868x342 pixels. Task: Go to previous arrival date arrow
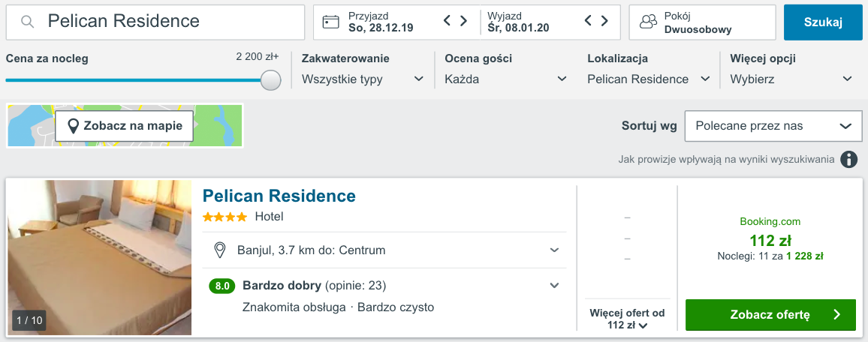(x=448, y=21)
